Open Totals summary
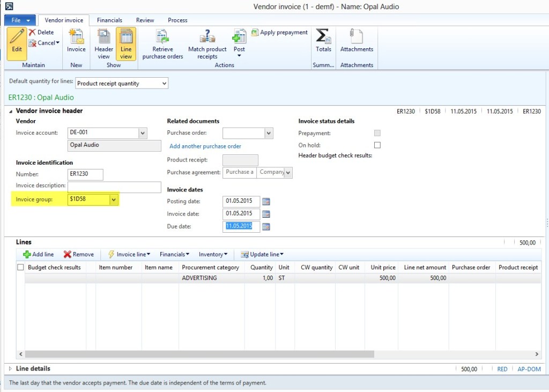Screen dimensions: 549x392 click(323, 43)
